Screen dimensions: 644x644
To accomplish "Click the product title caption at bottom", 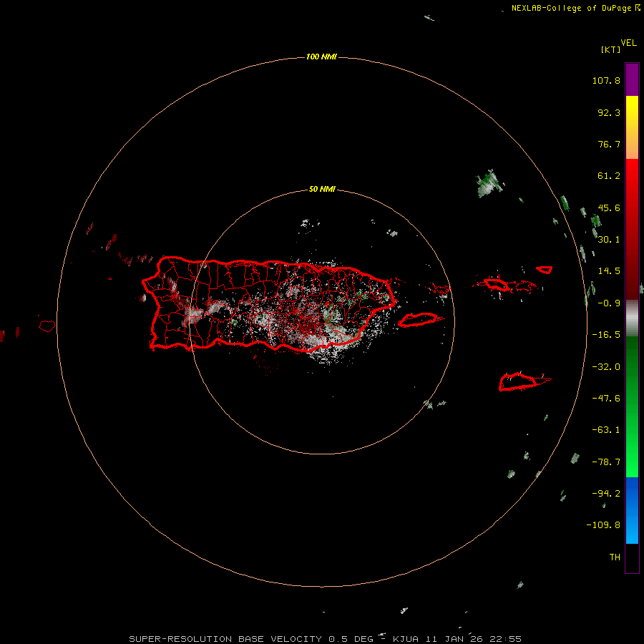I will point(326,639).
